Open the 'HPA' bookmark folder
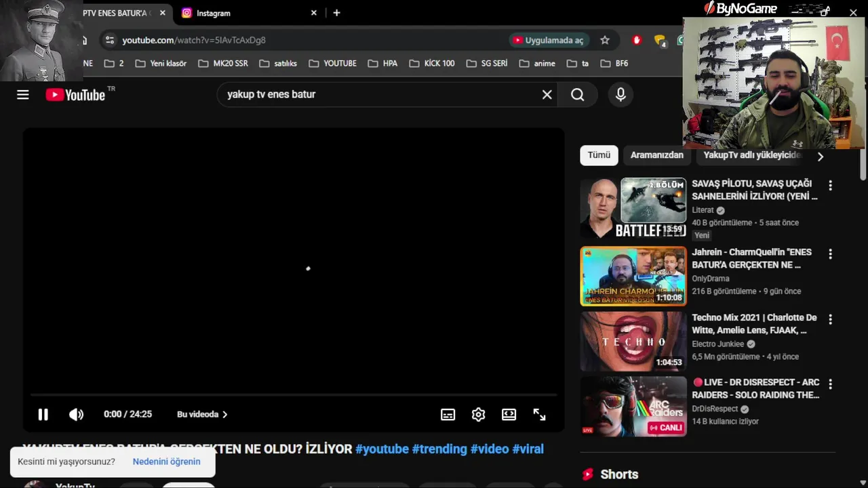This screenshot has width=868, height=488. pyautogui.click(x=382, y=63)
